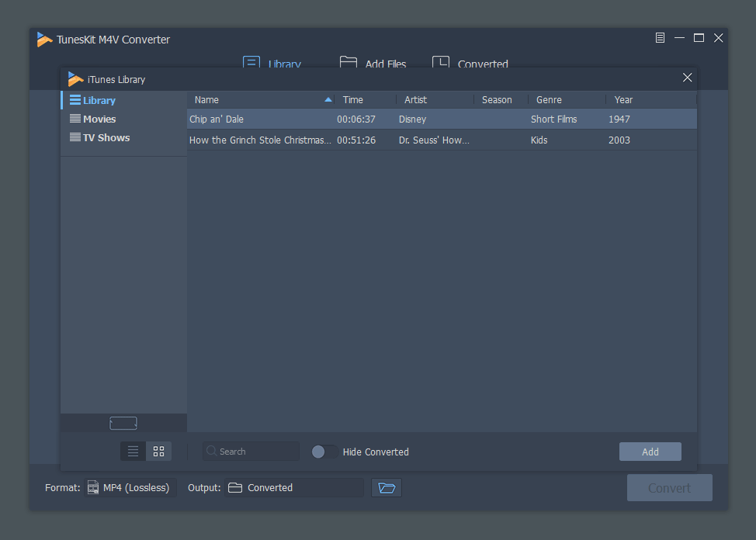This screenshot has height=540, width=756.
Task: Select Movies in the sidebar
Action: (x=99, y=119)
